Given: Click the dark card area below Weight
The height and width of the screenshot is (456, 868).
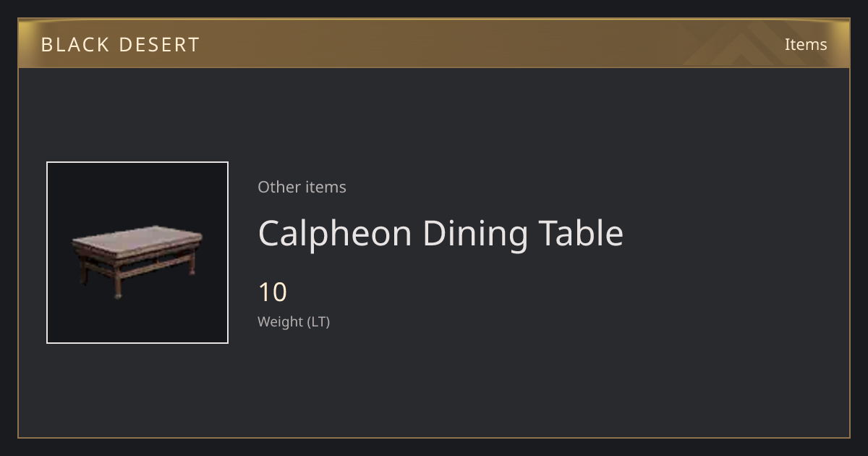Looking at the screenshot, I should coord(434,384).
